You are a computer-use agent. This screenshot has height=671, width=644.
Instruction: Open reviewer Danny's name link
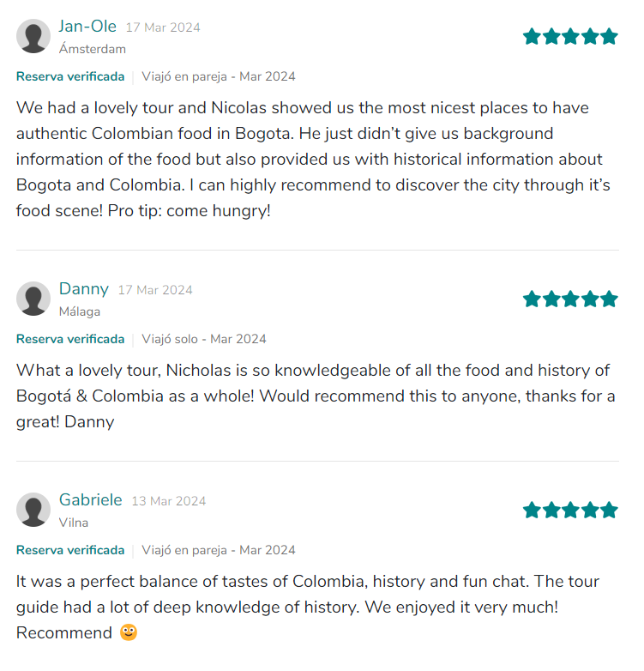tap(84, 288)
